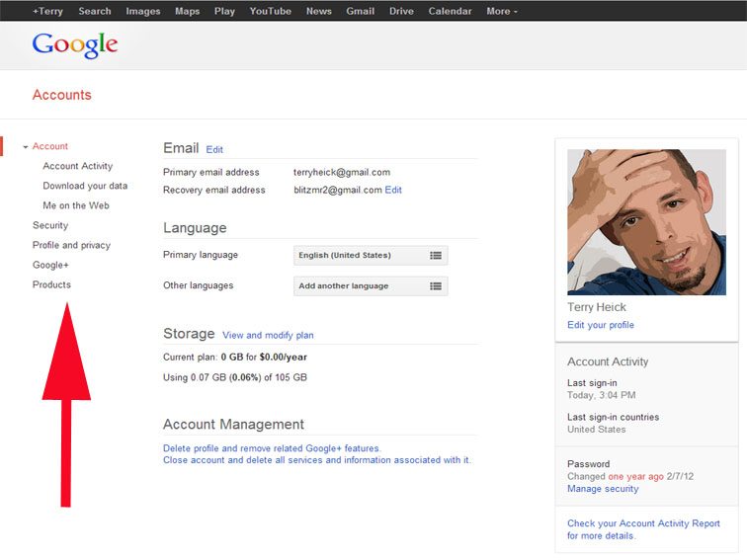
Task: Open Gmail from top bar
Action: click(360, 11)
